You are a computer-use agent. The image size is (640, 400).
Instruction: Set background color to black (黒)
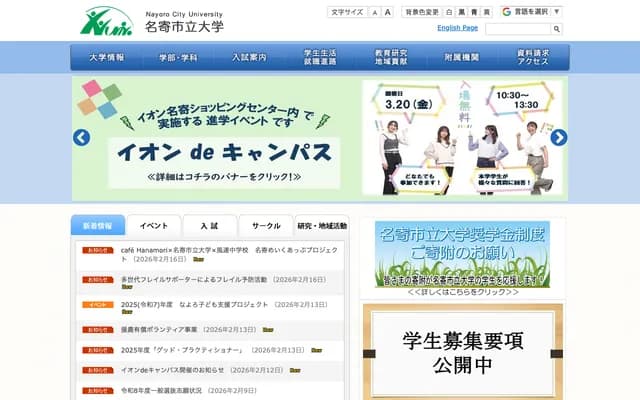(462, 12)
